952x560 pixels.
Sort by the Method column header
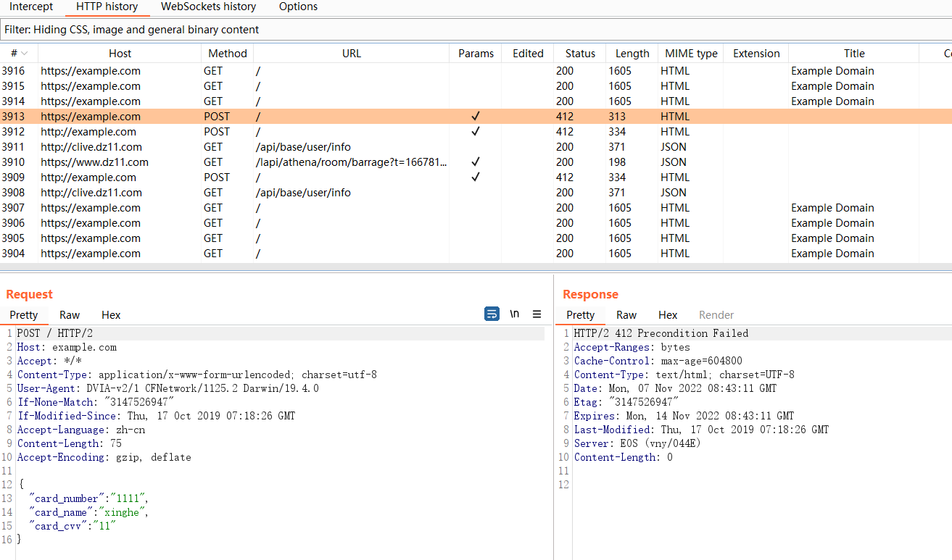[228, 54]
